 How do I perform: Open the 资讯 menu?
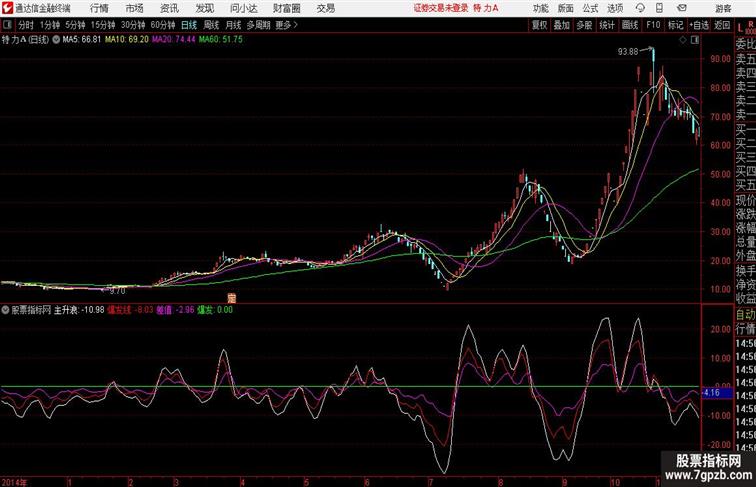pos(169,8)
